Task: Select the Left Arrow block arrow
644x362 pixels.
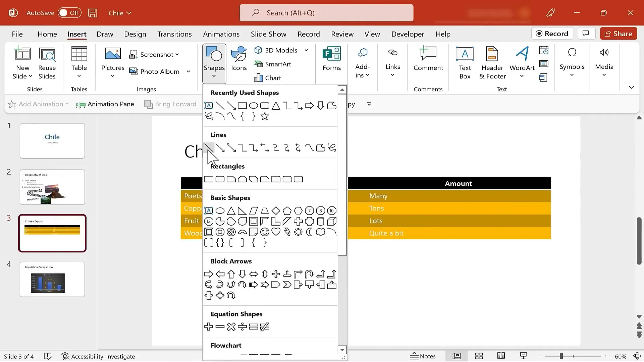Action: click(x=220, y=274)
